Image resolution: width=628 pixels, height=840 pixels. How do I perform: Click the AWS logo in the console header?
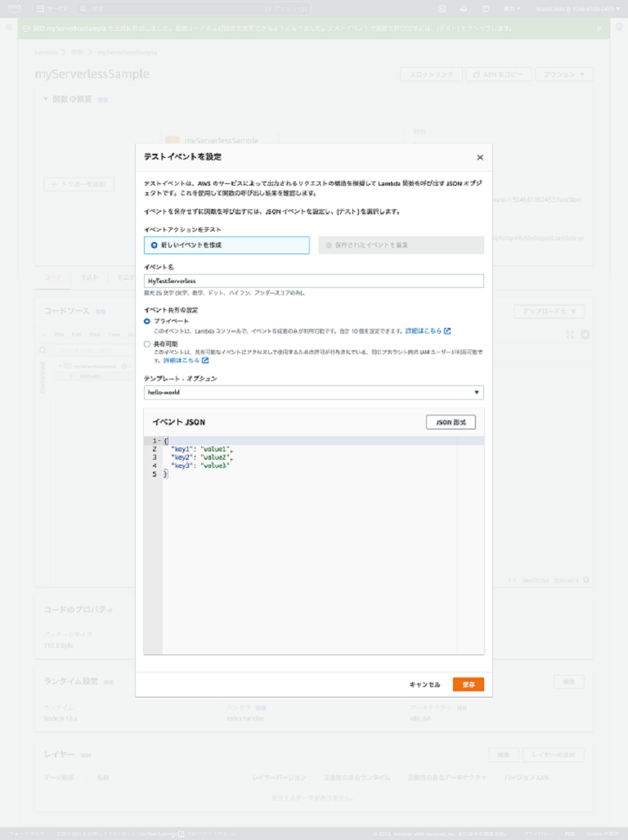[x=15, y=8]
